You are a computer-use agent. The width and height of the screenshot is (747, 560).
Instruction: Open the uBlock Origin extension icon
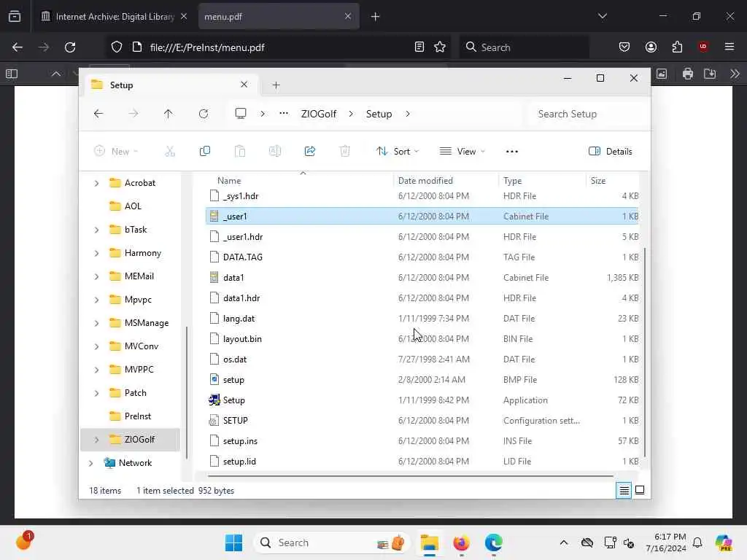point(703,47)
